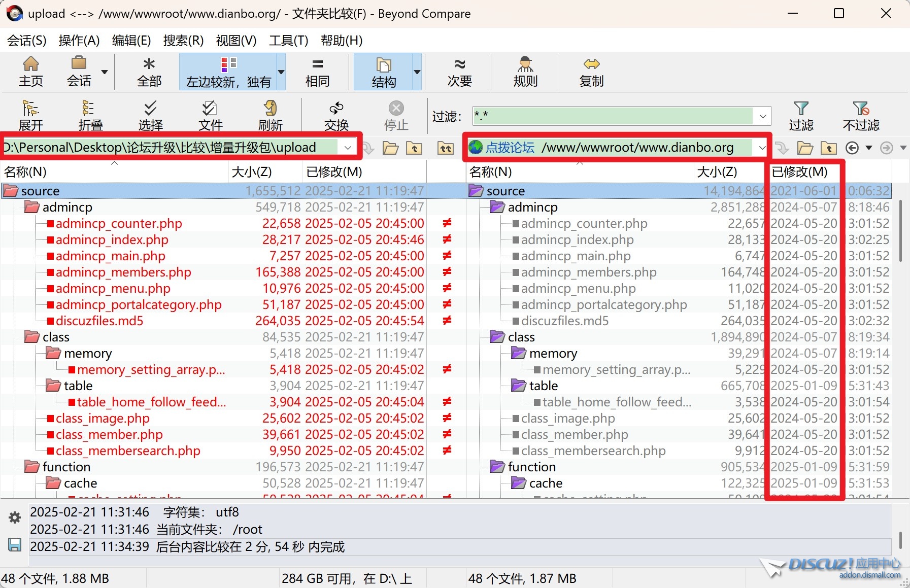Open the Session (会话) menu

pyautogui.click(x=26, y=41)
